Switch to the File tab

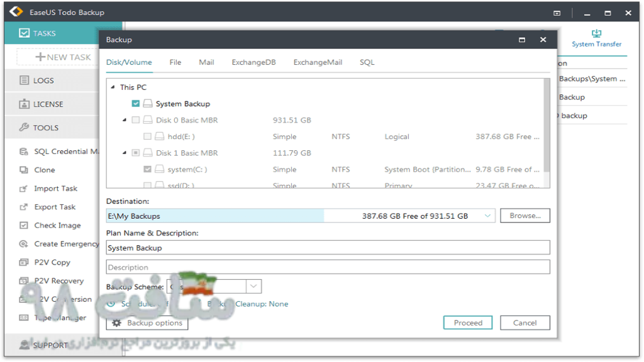tap(175, 62)
